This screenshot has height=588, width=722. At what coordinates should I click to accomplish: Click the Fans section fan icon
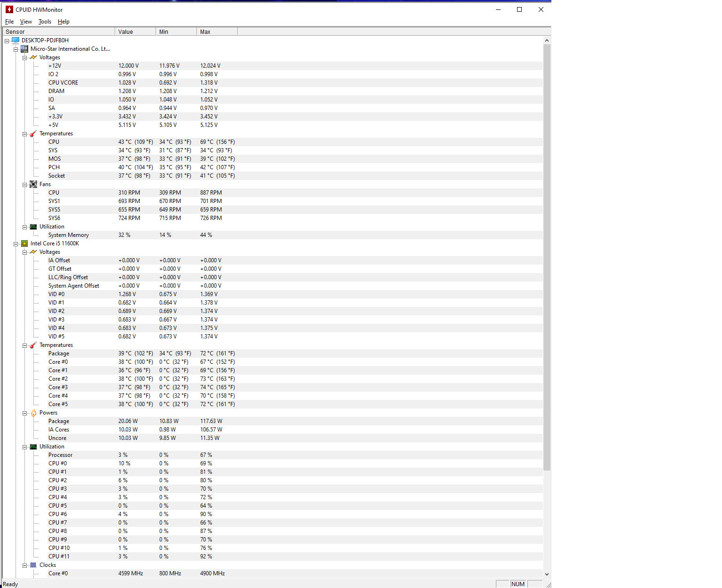[33, 184]
